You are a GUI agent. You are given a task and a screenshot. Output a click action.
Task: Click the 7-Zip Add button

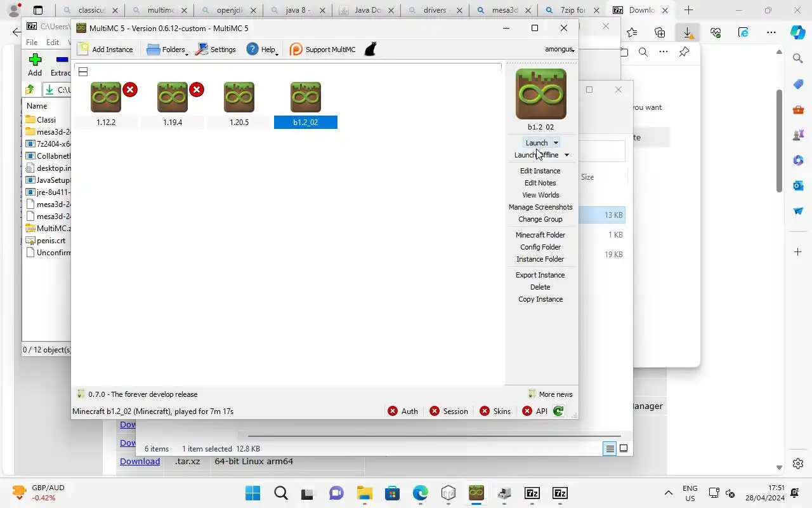(x=35, y=65)
